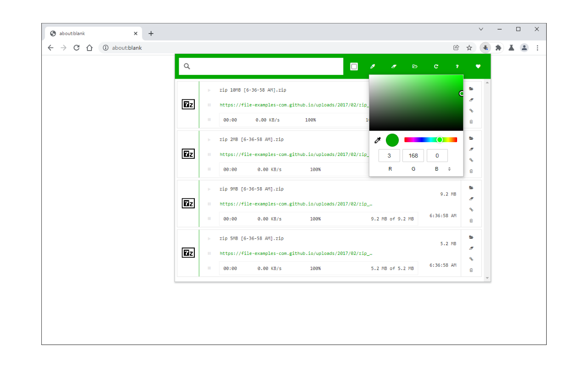This screenshot has height=368, width=588.
Task: Delete zip 5MB with its trash icon
Action: 471,270
